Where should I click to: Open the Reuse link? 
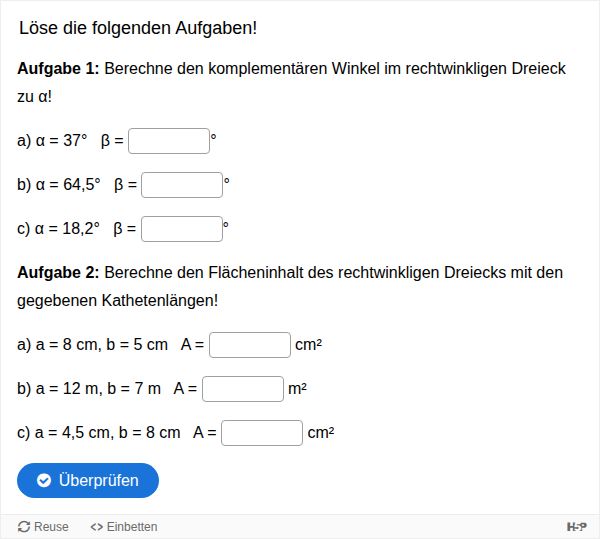(43, 527)
